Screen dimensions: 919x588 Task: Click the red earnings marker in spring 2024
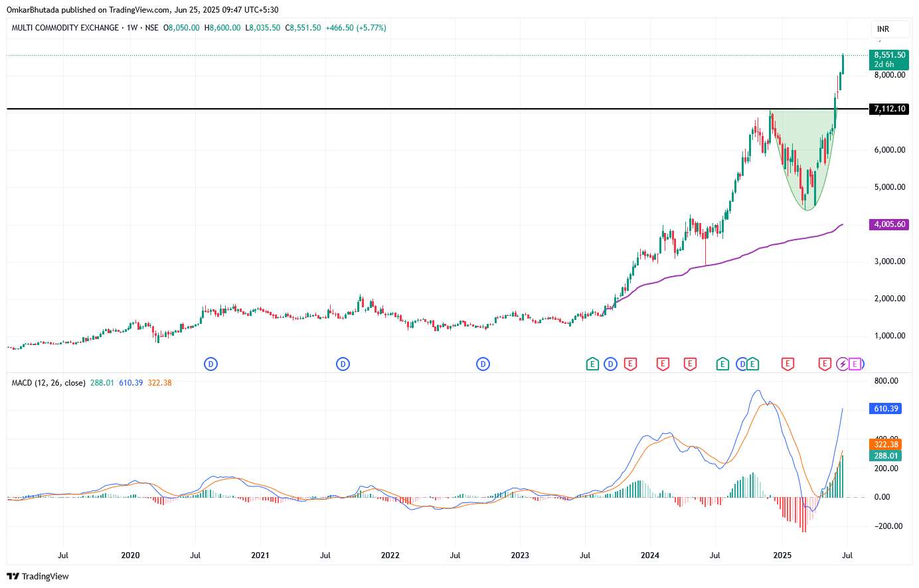point(690,364)
